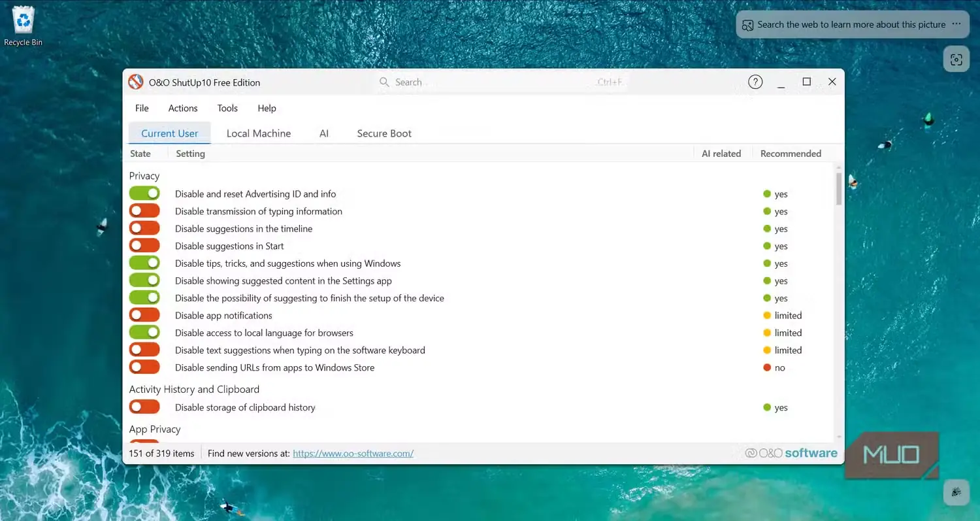This screenshot has height=521, width=980.
Task: Click the O&O software logo in status bar
Action: coord(791,453)
